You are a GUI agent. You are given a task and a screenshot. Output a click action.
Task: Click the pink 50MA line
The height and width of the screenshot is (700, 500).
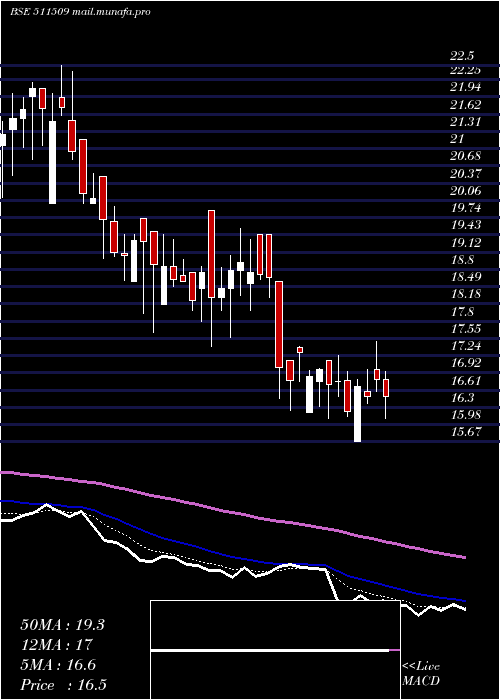coord(232,512)
